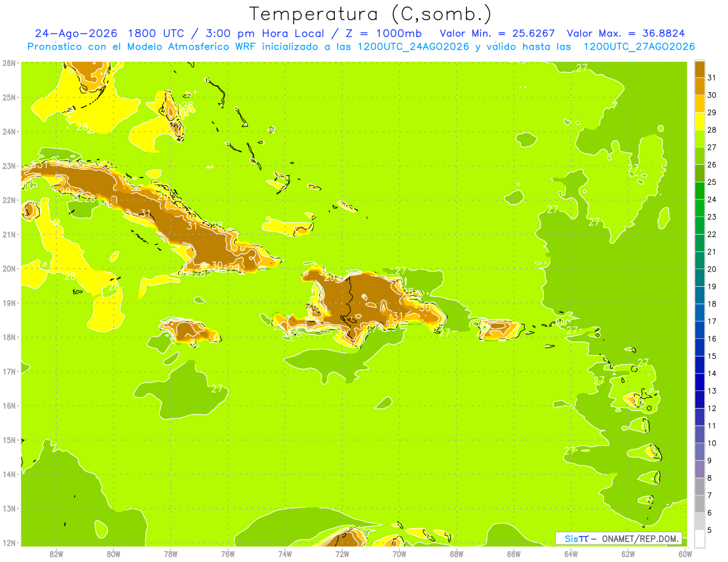Viewport: 728px width, 562px height.
Task: Click the "Sisπ – ONAMET/REP.DOM." credit box
Action: [619, 538]
